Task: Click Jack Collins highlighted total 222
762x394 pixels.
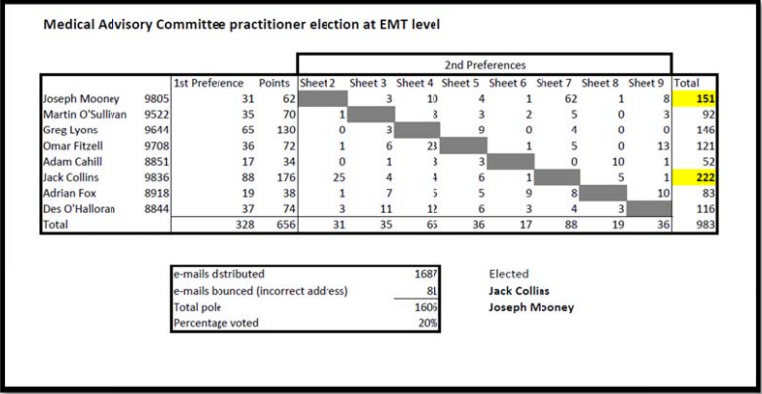Action: coord(694,178)
